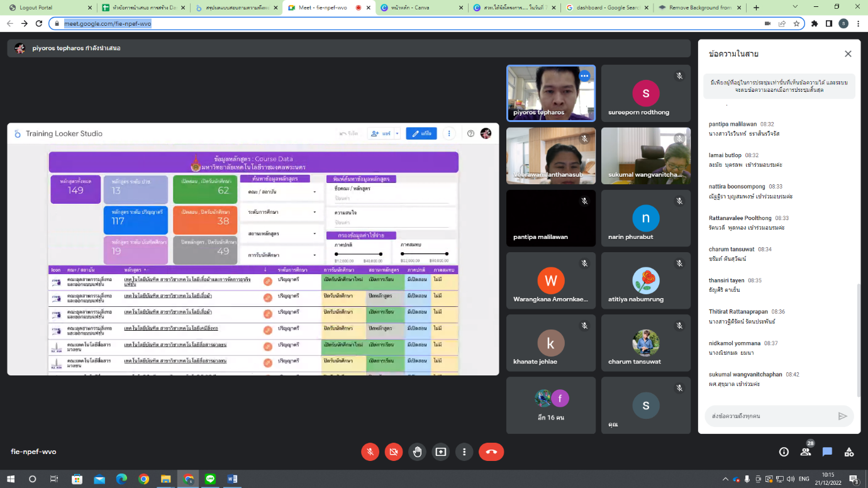This screenshot has height=488, width=868.
Task: Click the raise hand icon
Action: (x=417, y=452)
